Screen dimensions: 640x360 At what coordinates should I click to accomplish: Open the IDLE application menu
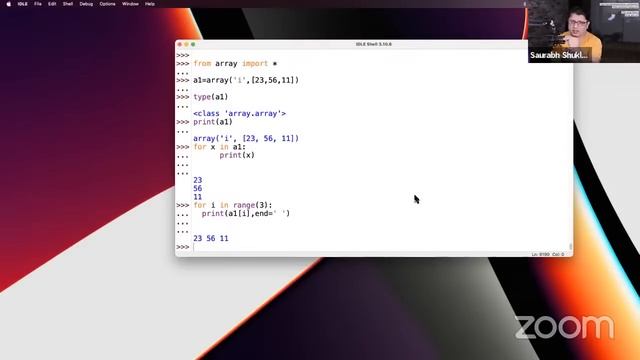click(22, 4)
